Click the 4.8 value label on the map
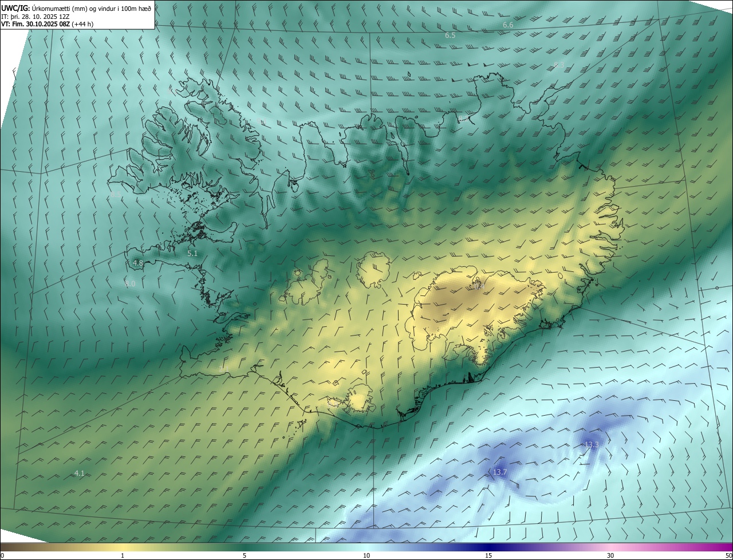The height and width of the screenshot is (560, 733). (x=137, y=263)
